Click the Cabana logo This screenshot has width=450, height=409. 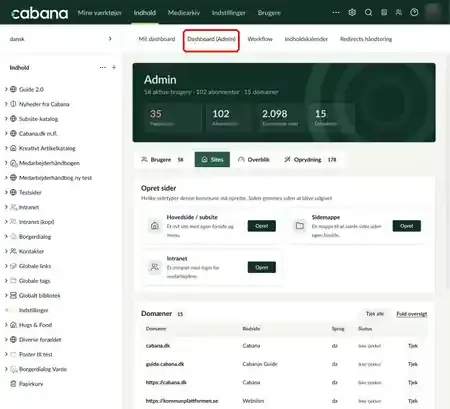click(x=40, y=13)
